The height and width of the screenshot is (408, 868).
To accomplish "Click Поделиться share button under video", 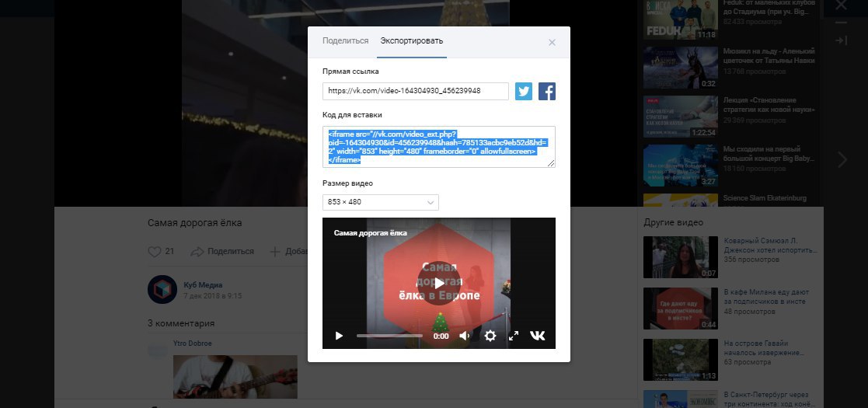I will (x=222, y=251).
